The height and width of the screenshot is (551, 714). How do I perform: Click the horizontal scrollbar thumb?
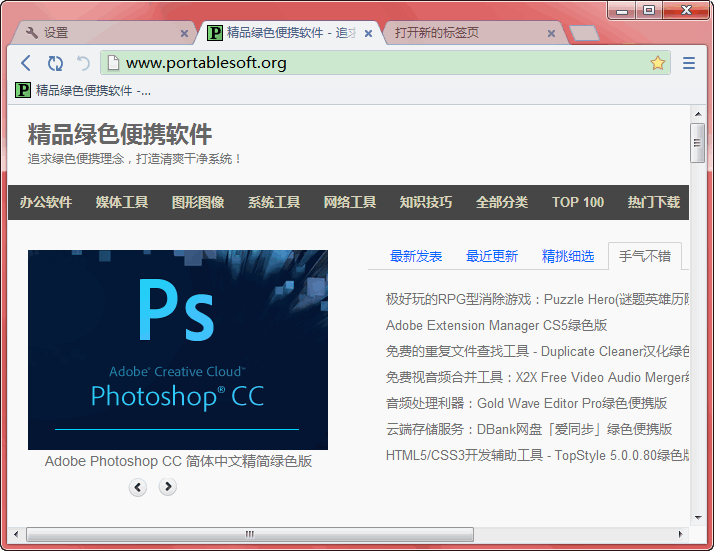pos(250,534)
